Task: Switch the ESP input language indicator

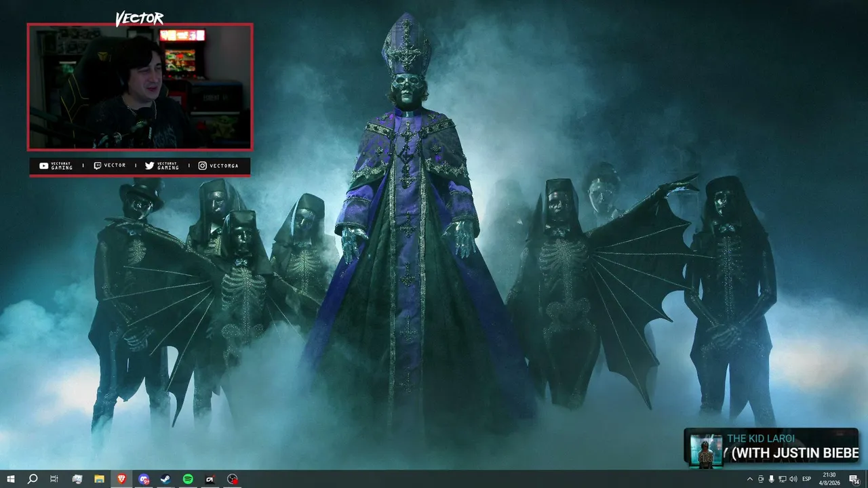Action: click(807, 479)
